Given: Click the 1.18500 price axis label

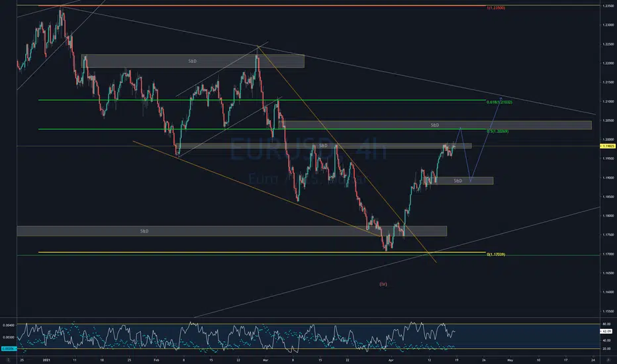Looking at the screenshot, I should click(608, 197).
